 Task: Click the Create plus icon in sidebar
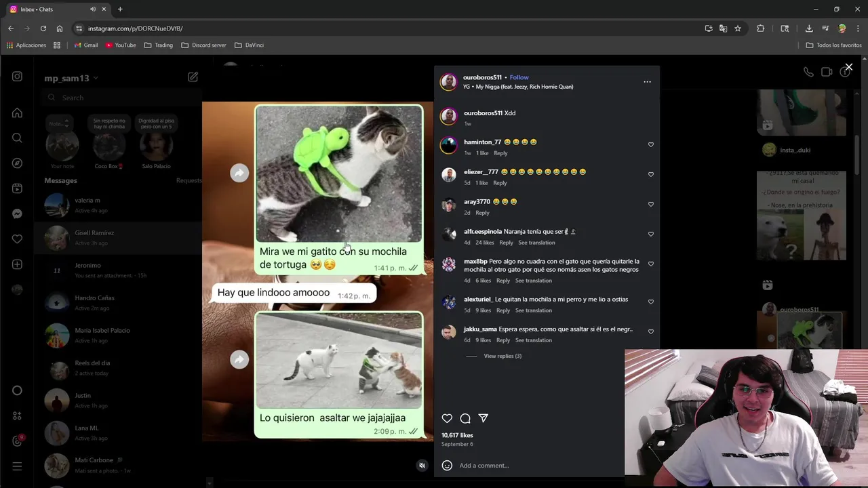17,264
